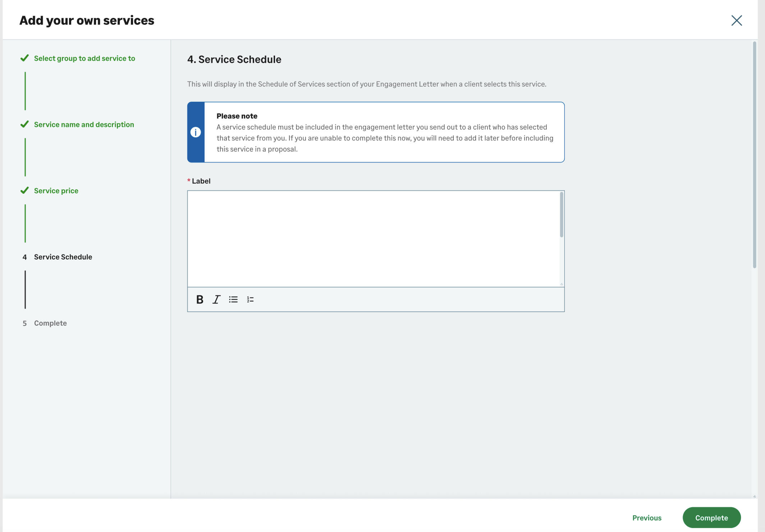
Task: Click the checkmark beside Service price
Action: pos(24,191)
